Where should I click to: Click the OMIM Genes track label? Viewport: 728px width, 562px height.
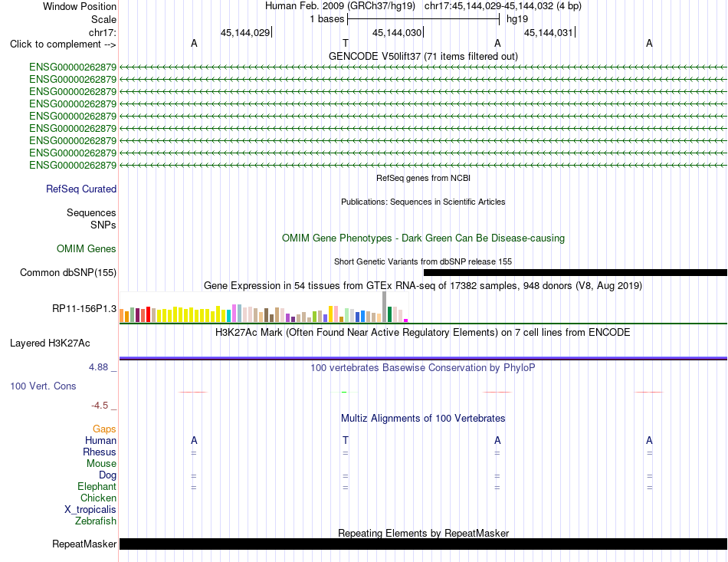pos(86,249)
